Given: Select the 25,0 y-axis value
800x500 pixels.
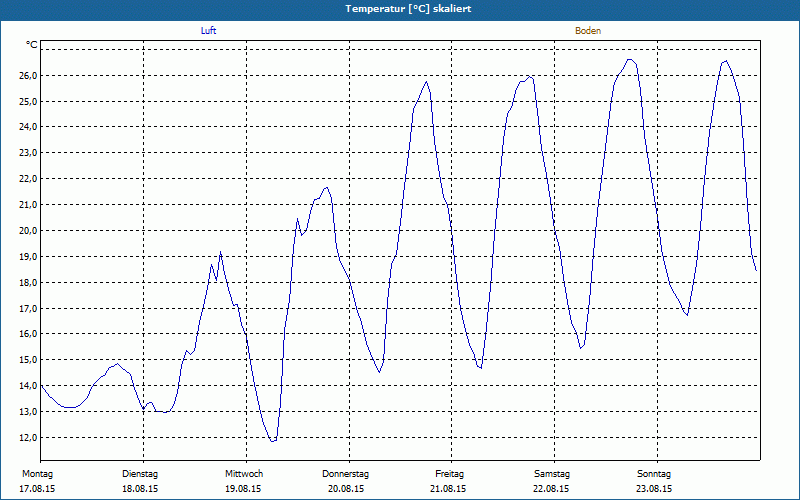Looking at the screenshot, I should (28, 102).
